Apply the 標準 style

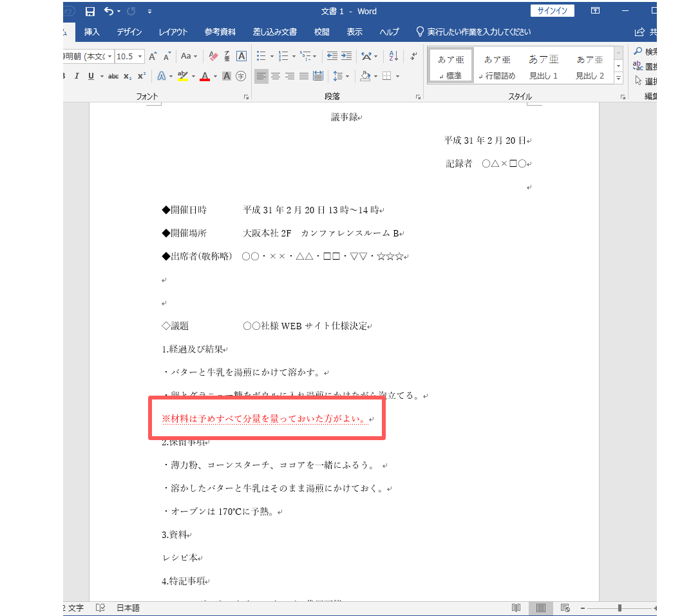(x=451, y=66)
